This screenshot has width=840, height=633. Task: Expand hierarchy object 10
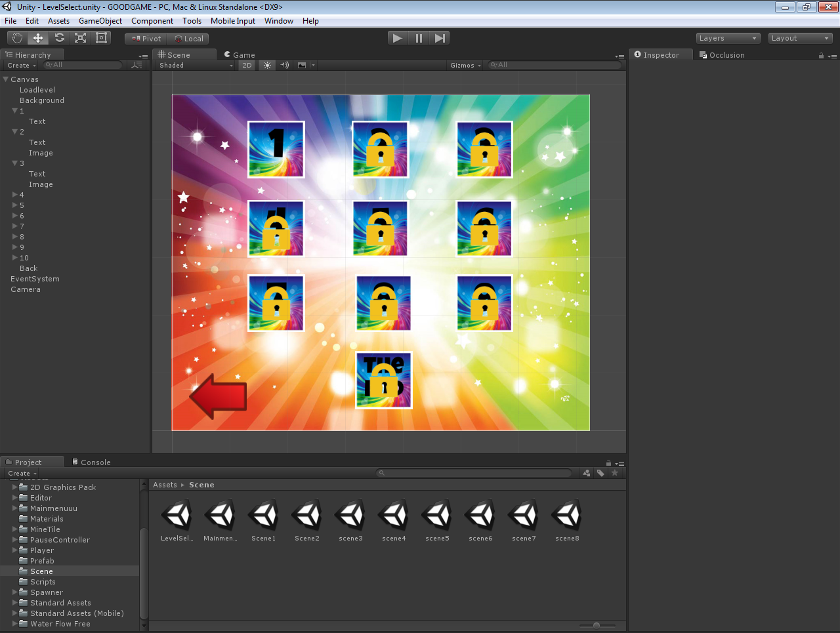(14, 258)
